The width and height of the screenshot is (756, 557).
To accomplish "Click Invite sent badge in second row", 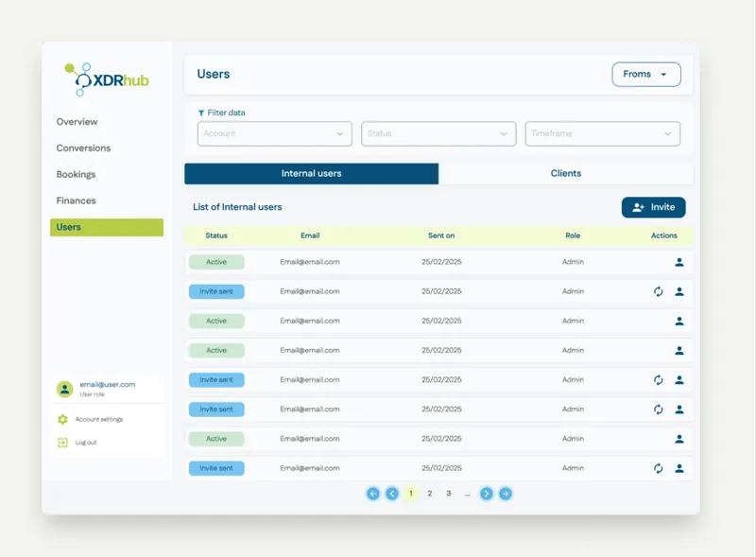I will (216, 291).
